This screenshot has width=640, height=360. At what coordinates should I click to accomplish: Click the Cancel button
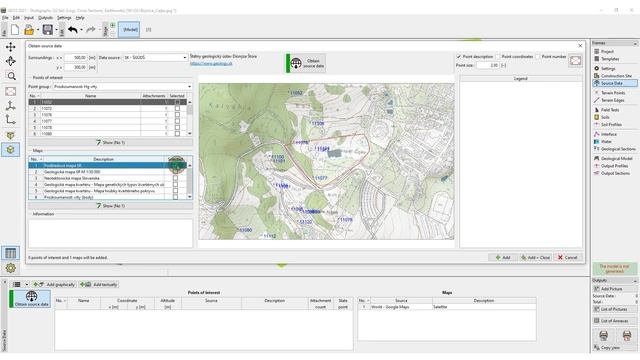(567, 258)
